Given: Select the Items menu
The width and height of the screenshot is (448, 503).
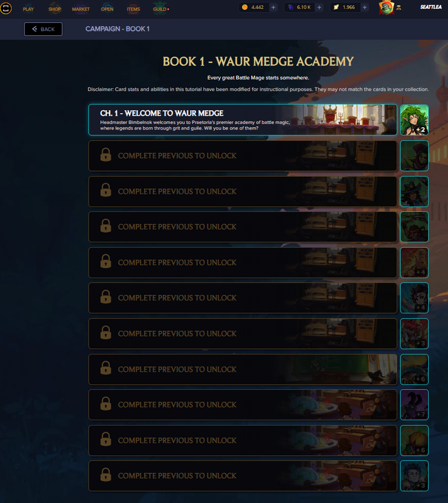Looking at the screenshot, I should pos(134,9).
